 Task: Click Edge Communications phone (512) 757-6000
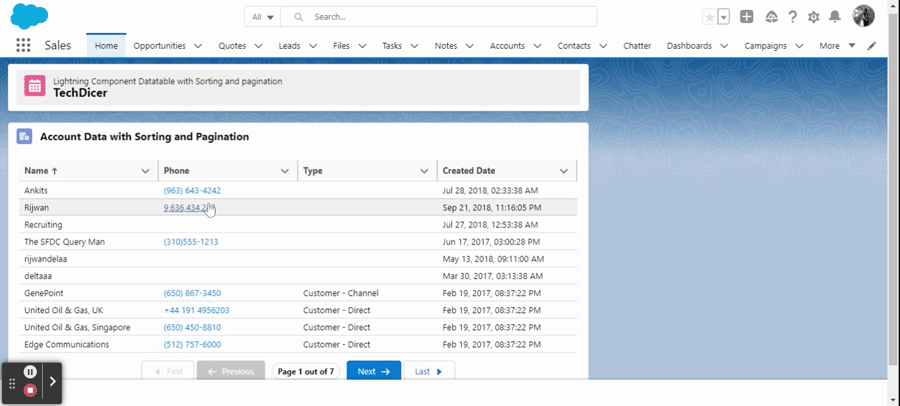(x=192, y=345)
